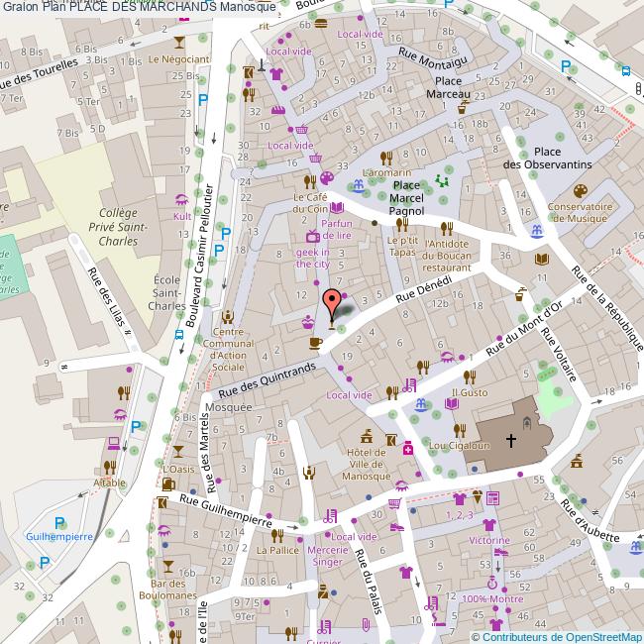Select the Conservatoire de Musique palette icon
The height and width of the screenshot is (644, 644).
click(x=581, y=191)
